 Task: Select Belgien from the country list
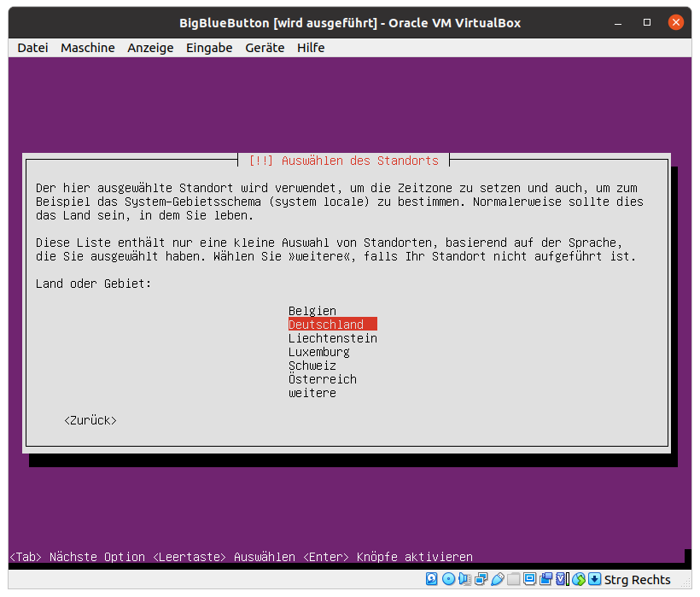[312, 311]
